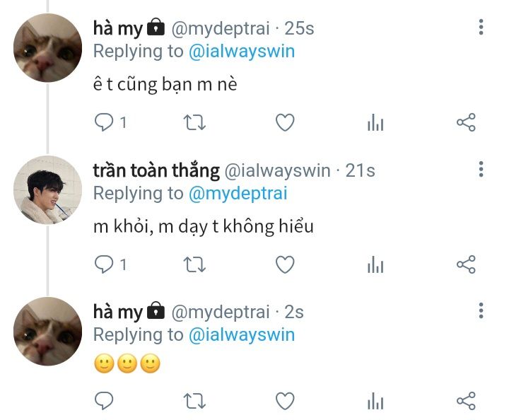Screen dimensions: 509x420
Task: Reply to the three-emoji tweet
Action: pyautogui.click(x=105, y=402)
